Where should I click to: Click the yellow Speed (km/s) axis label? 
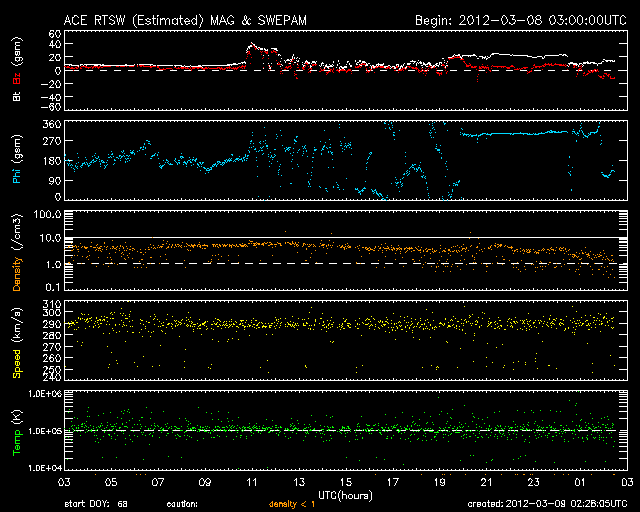pos(16,339)
